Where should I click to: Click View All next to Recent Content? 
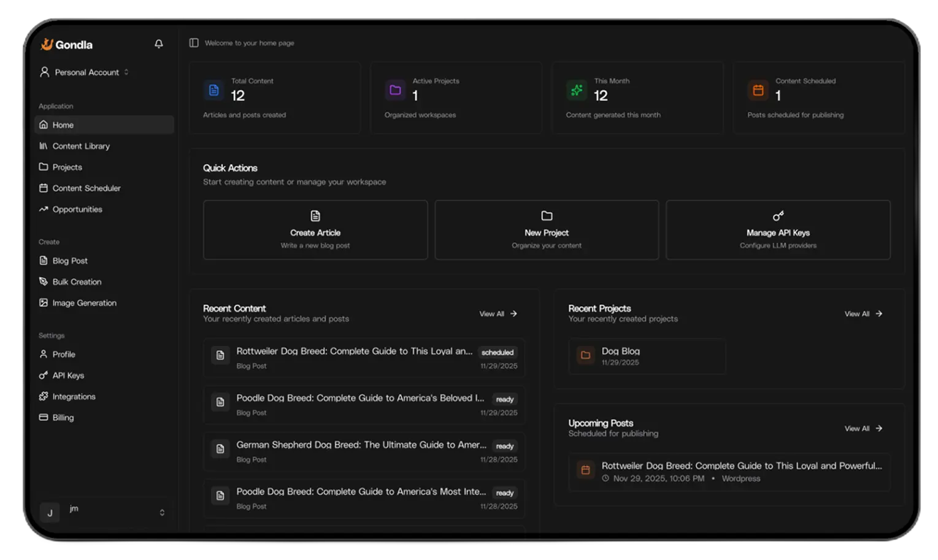pos(498,313)
